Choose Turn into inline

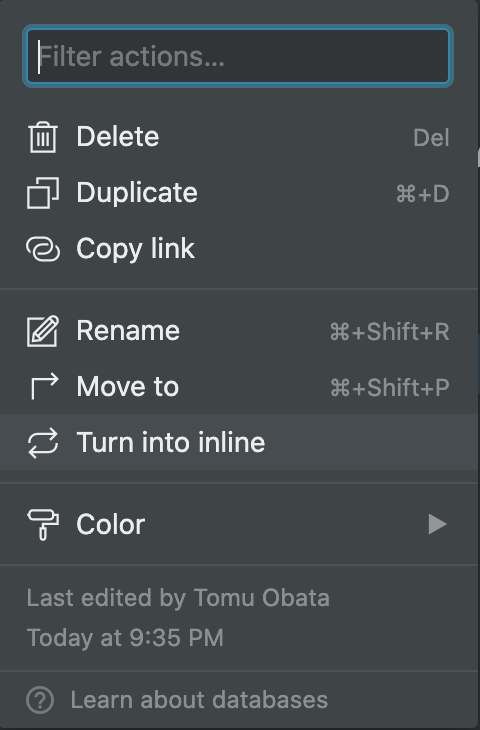click(239, 442)
